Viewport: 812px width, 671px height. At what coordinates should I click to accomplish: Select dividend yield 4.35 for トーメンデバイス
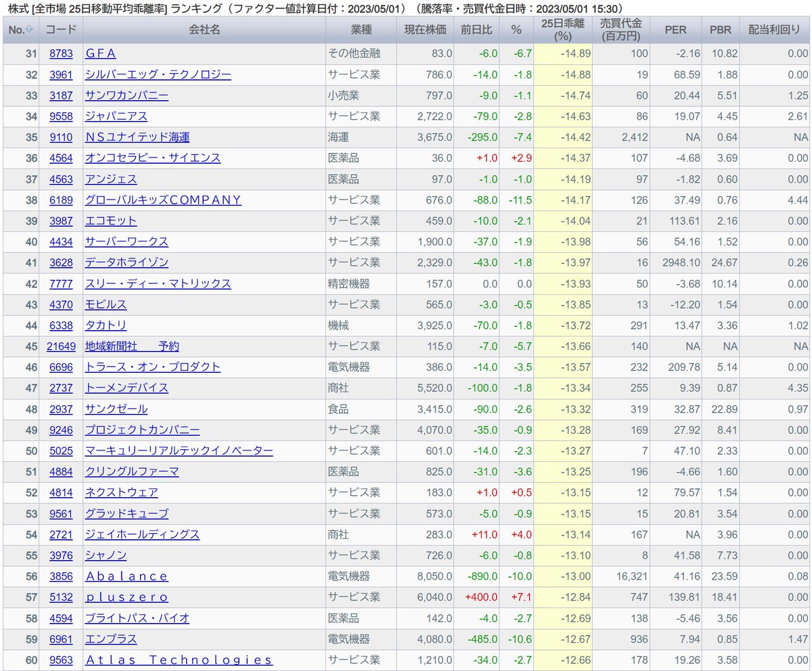coord(798,388)
